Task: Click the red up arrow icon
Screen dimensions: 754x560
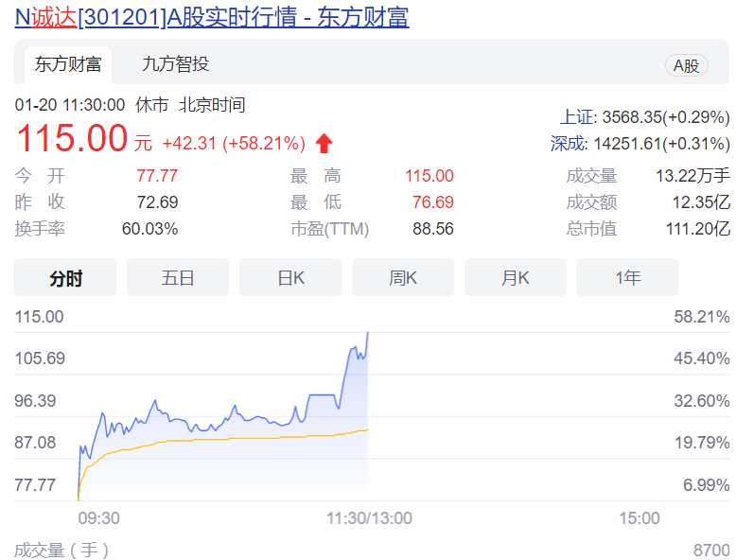Action: (x=324, y=144)
